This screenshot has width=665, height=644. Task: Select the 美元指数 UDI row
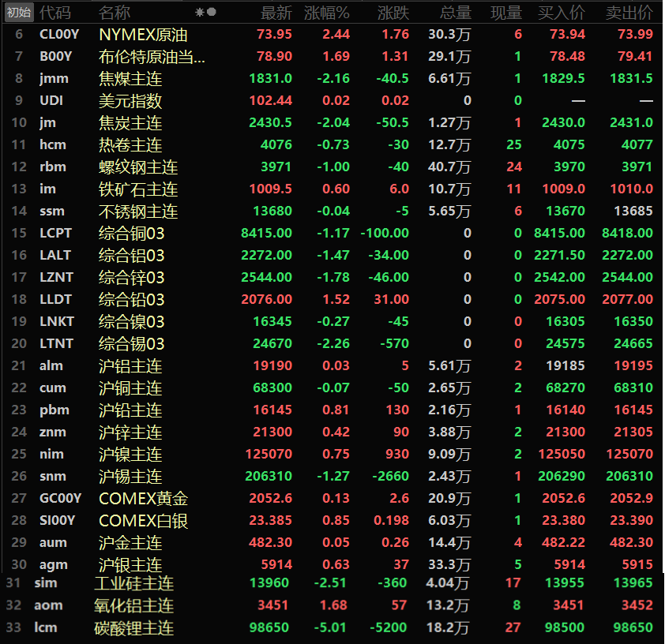point(130,101)
